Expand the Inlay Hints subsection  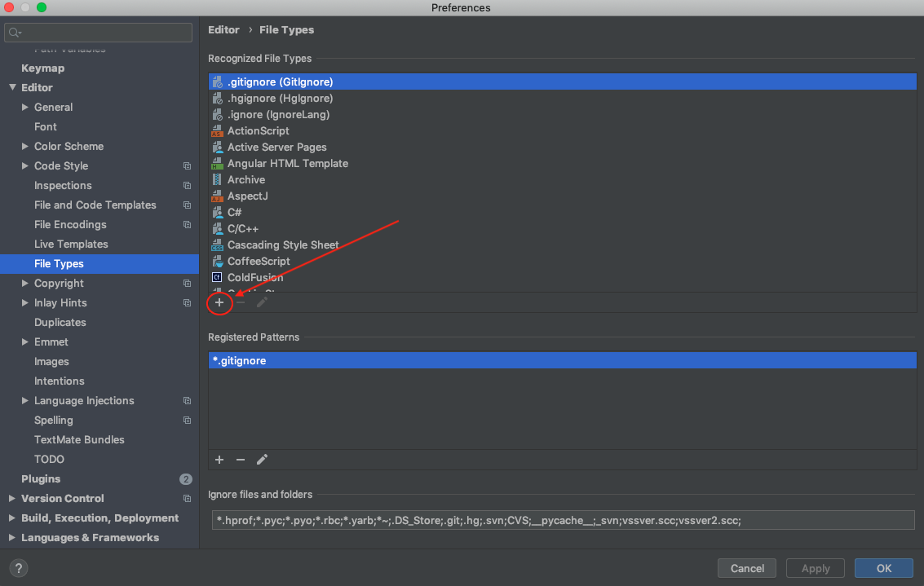(x=24, y=302)
